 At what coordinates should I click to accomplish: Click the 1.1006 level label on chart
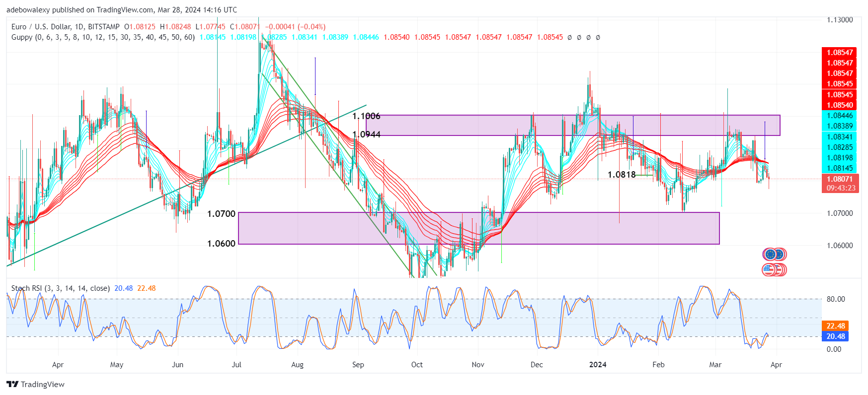(366, 116)
